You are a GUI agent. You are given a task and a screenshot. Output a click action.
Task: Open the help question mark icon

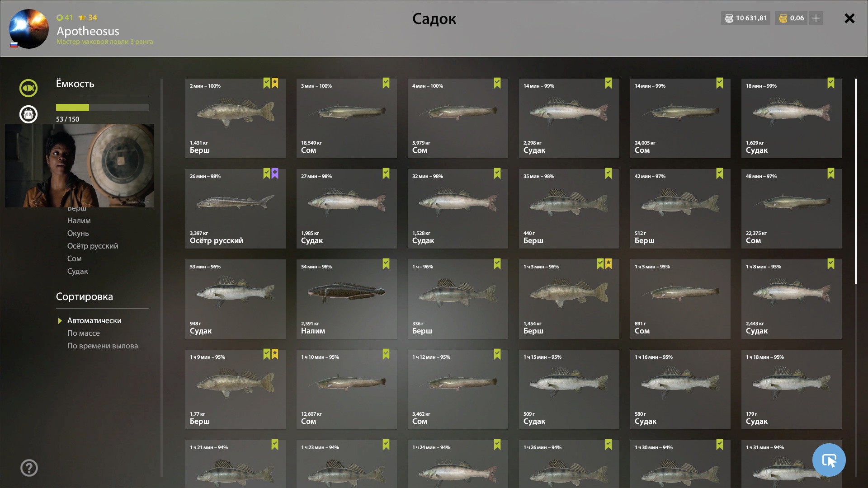coord(29,468)
